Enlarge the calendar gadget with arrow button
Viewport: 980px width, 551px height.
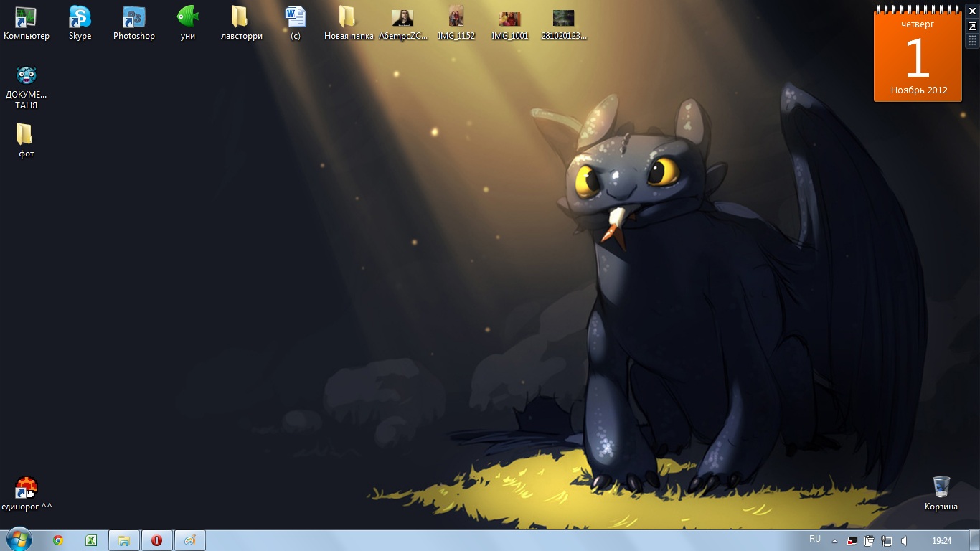click(x=973, y=26)
